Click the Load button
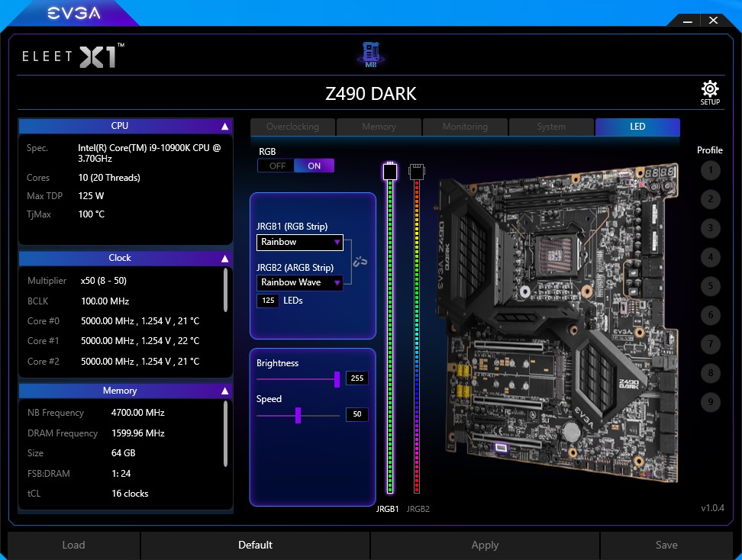 (74, 545)
